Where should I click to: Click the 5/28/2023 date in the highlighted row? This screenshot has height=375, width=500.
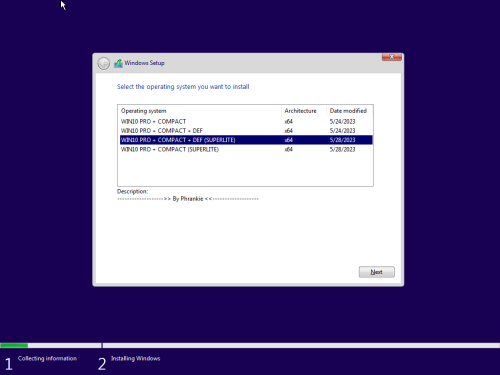coord(342,140)
